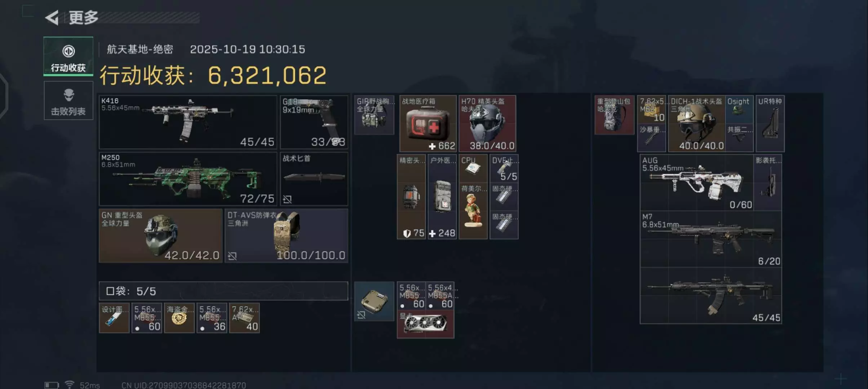This screenshot has width=868, height=389.
Task: Open the 行动收获 tab
Action: tap(68, 57)
